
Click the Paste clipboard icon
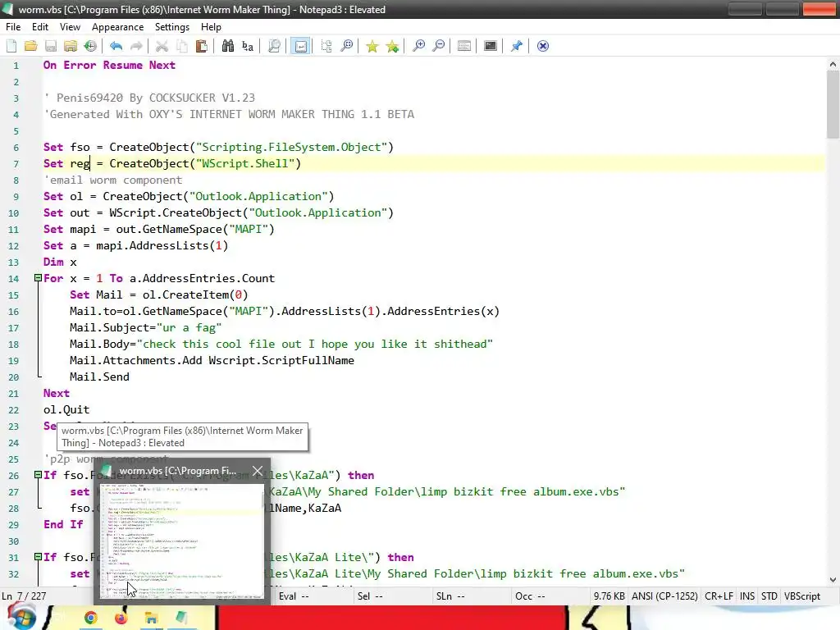click(x=202, y=46)
